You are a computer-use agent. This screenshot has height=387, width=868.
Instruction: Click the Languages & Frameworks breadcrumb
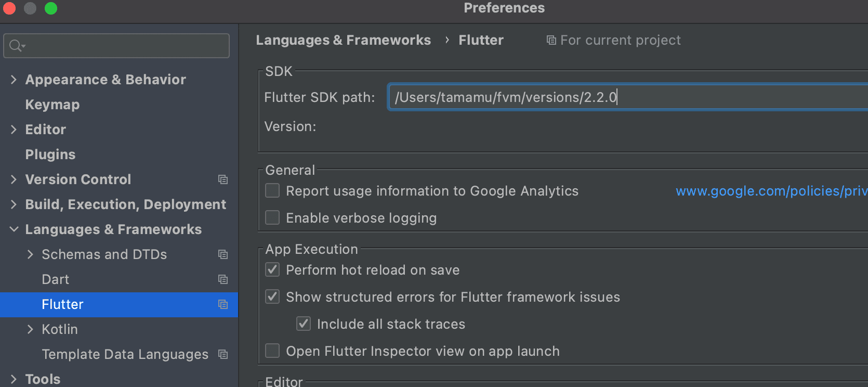[x=343, y=40]
